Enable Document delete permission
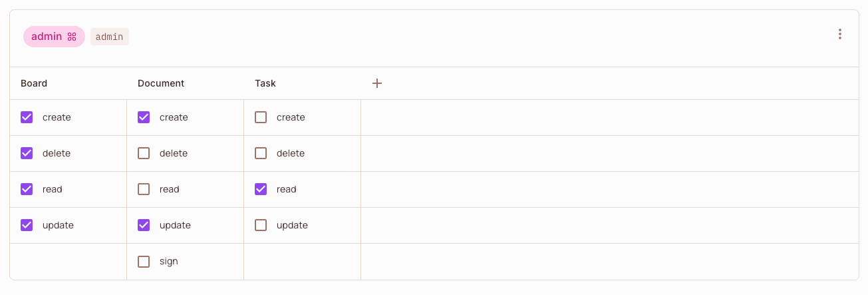 144,153
